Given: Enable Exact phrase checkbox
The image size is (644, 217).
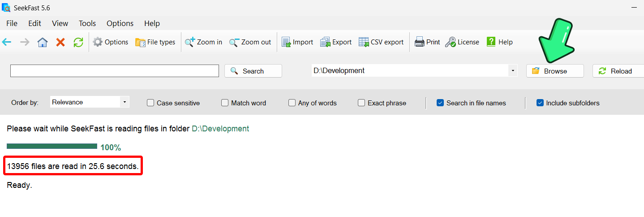Looking at the screenshot, I should [x=361, y=103].
